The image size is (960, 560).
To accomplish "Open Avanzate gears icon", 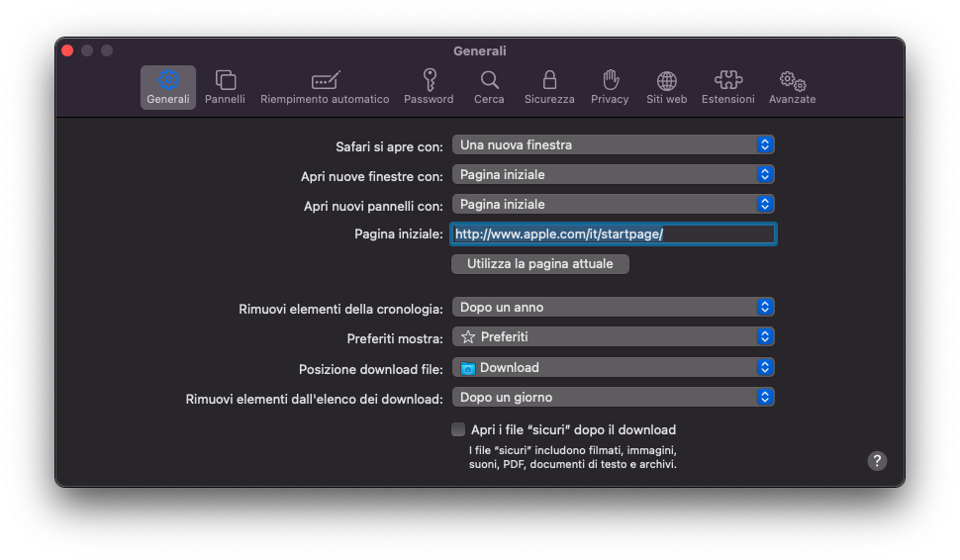I will [x=792, y=81].
